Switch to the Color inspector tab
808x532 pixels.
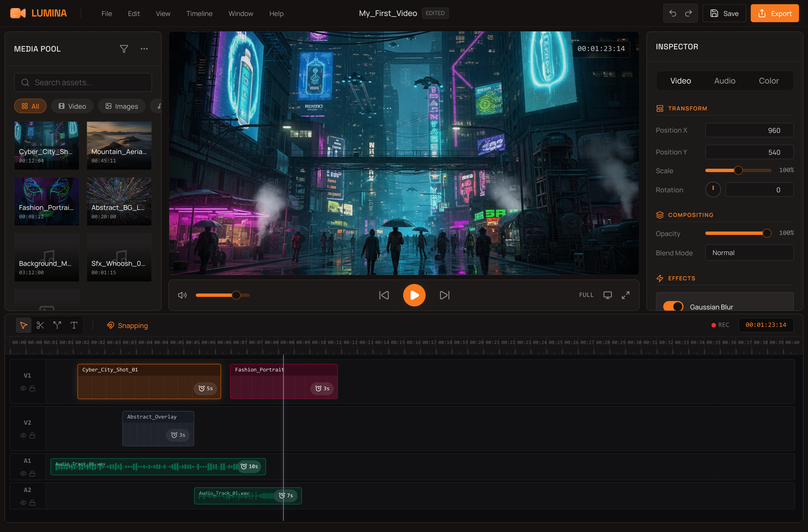tap(768, 81)
